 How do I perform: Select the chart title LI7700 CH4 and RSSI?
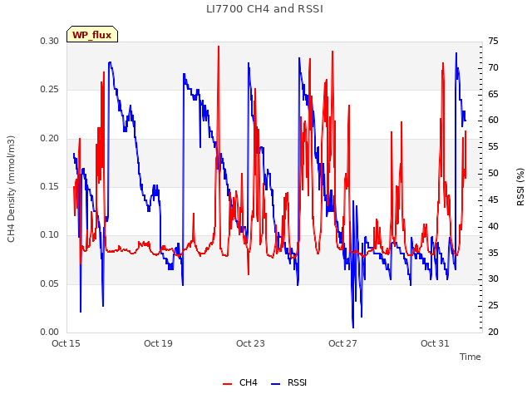pyautogui.click(x=264, y=9)
